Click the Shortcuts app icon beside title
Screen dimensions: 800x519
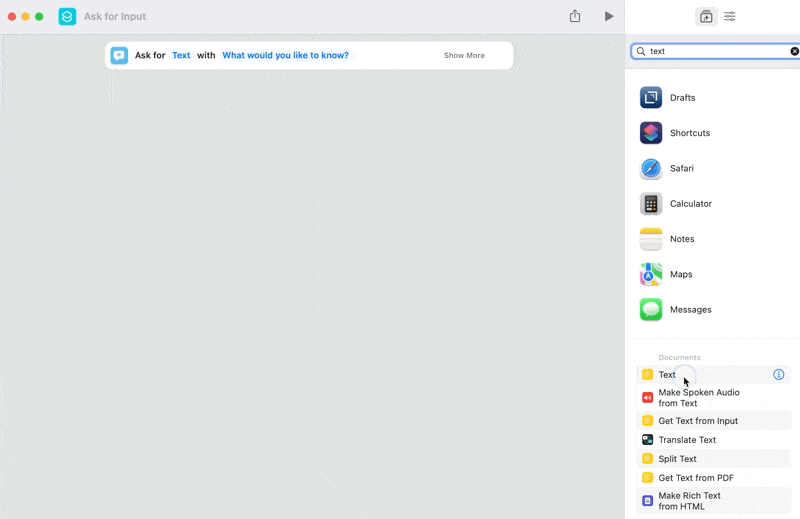pos(67,16)
